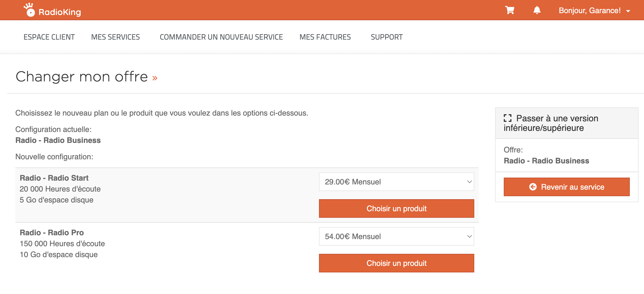Click the Revenir au service button
The height and width of the screenshot is (294, 644).
click(567, 187)
